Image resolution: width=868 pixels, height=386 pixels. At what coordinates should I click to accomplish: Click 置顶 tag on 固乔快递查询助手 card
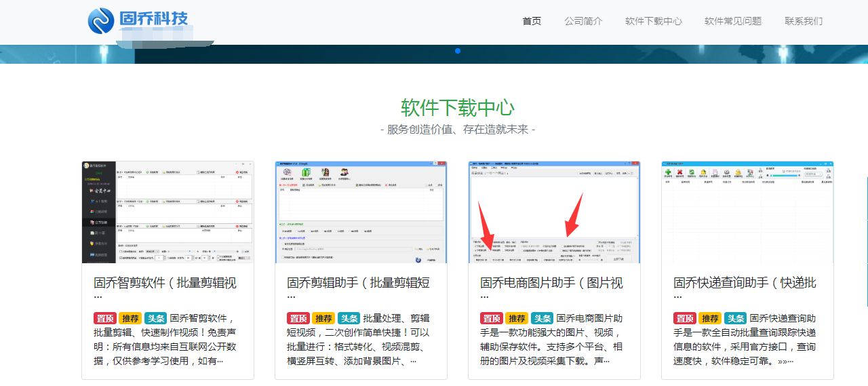click(685, 318)
